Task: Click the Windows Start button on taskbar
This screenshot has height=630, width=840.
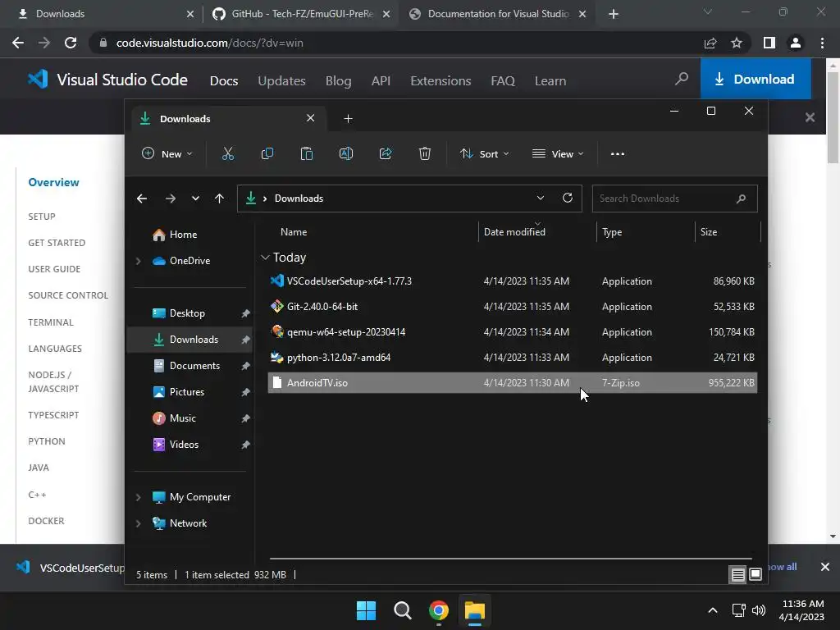Action: [367, 610]
